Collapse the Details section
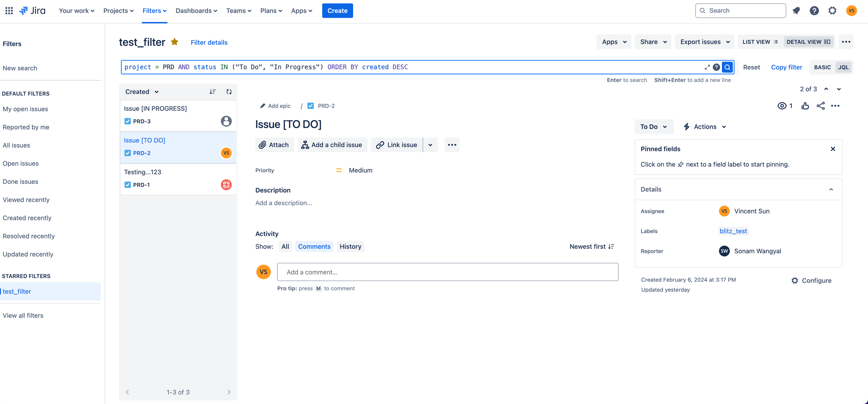Image resolution: width=868 pixels, height=404 pixels. [831, 189]
